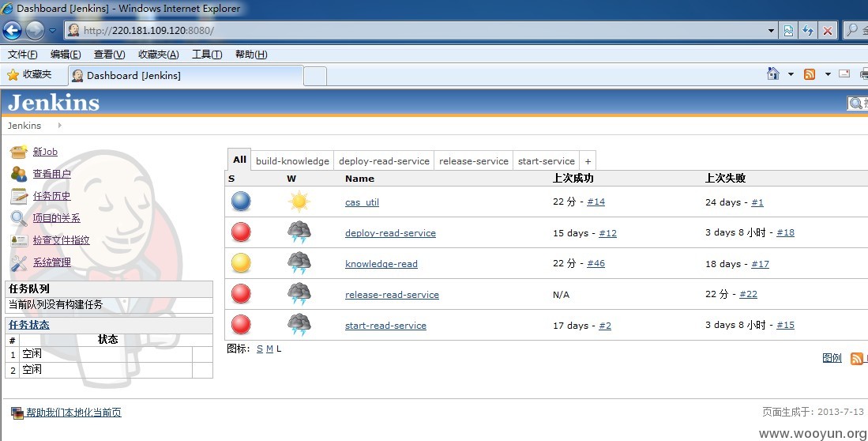Click the Jenkins logo header title
Image resolution: width=868 pixels, height=441 pixels.
pos(54,103)
